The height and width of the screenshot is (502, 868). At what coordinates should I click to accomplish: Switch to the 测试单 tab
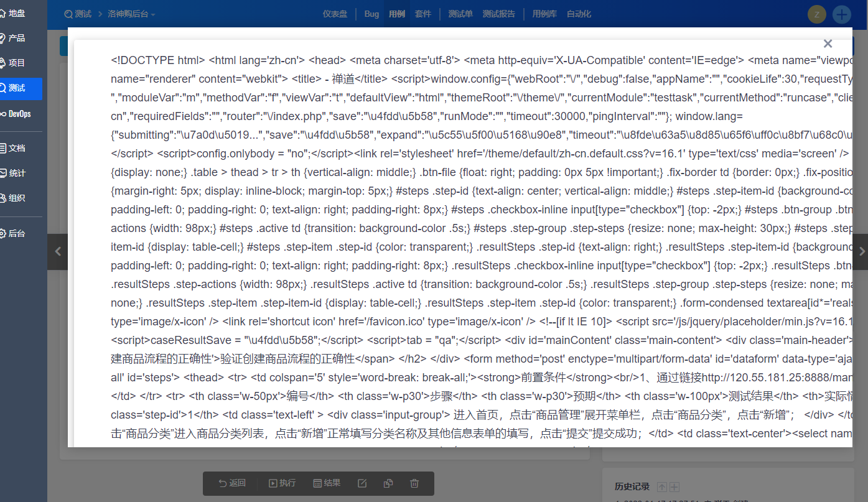pyautogui.click(x=460, y=14)
